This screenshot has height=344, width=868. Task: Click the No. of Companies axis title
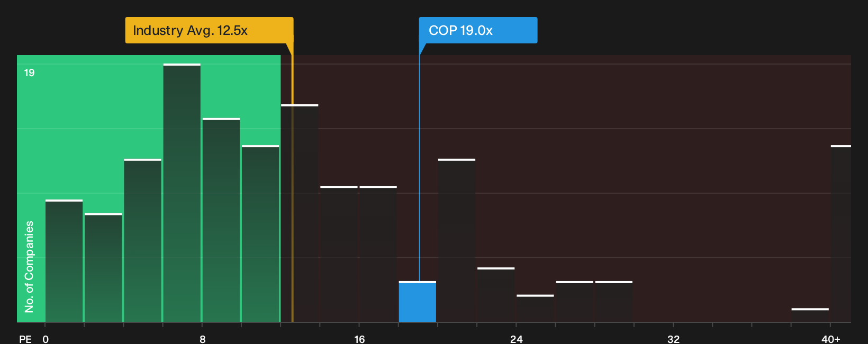pos(29,267)
